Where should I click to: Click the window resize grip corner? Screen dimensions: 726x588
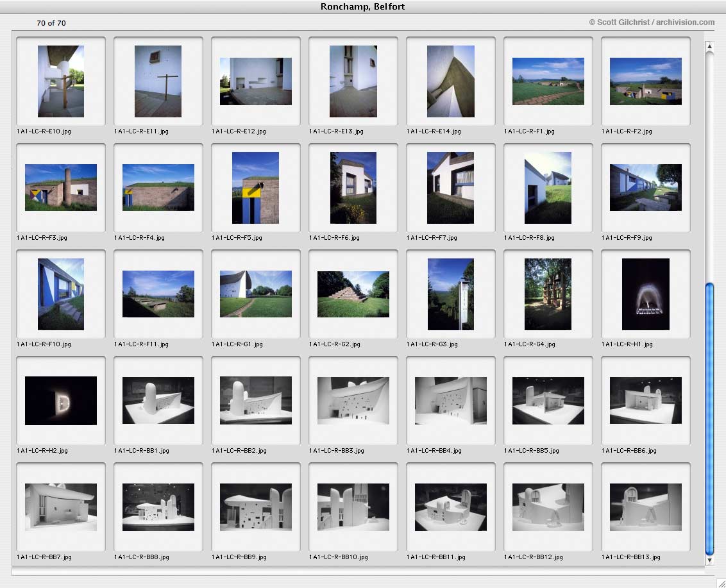coord(720,582)
